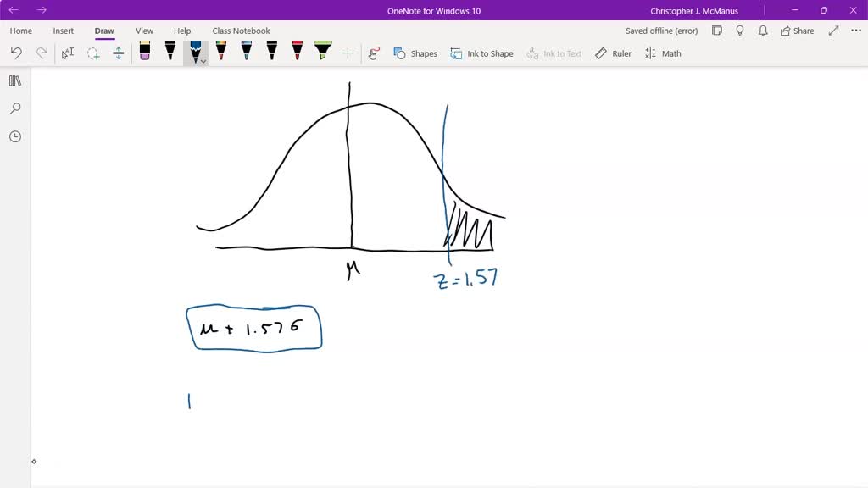Image resolution: width=868 pixels, height=488 pixels.
Task: Click the More options ellipsis
Action: (x=854, y=30)
